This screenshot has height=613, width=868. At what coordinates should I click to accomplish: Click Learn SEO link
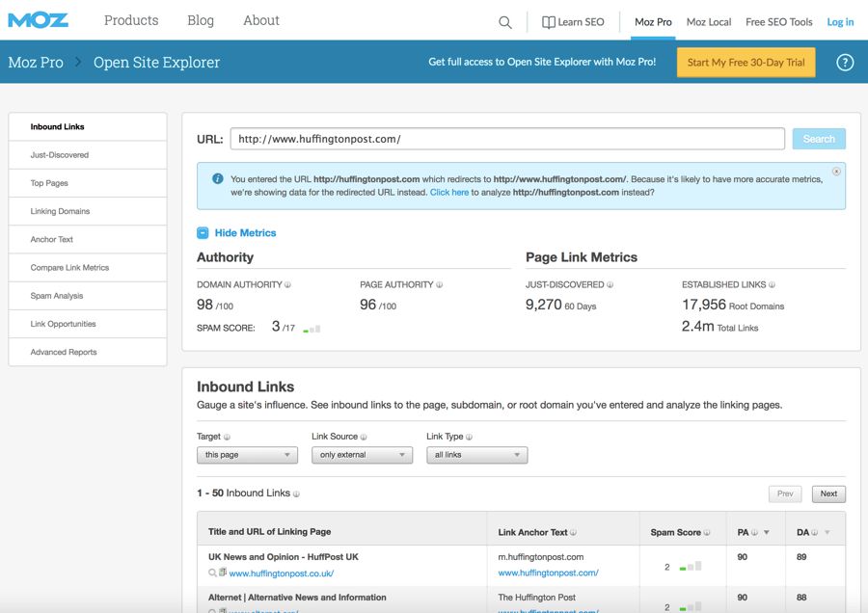pos(581,22)
